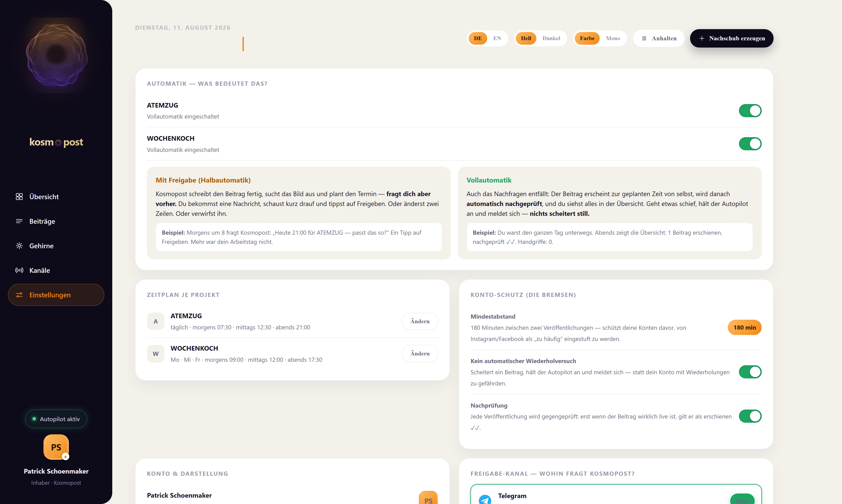
Task: Click the green Vollautomatik heading
Action: pyautogui.click(x=489, y=180)
